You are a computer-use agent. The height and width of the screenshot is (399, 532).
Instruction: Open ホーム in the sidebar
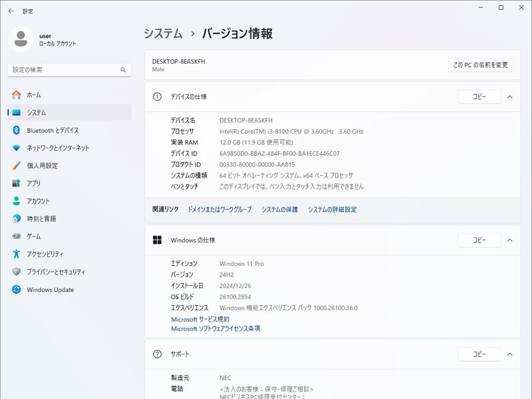pos(70,95)
